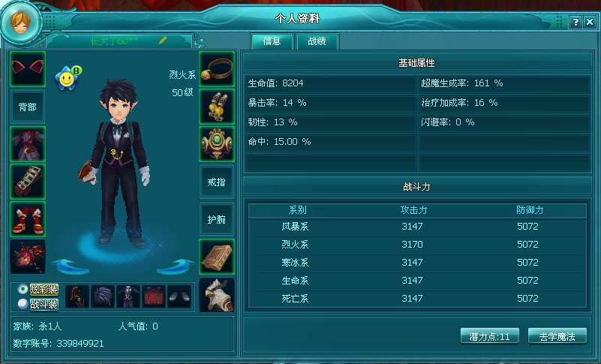Open the cat-ear headwear slot
This screenshot has height=364, width=601.
[28, 69]
